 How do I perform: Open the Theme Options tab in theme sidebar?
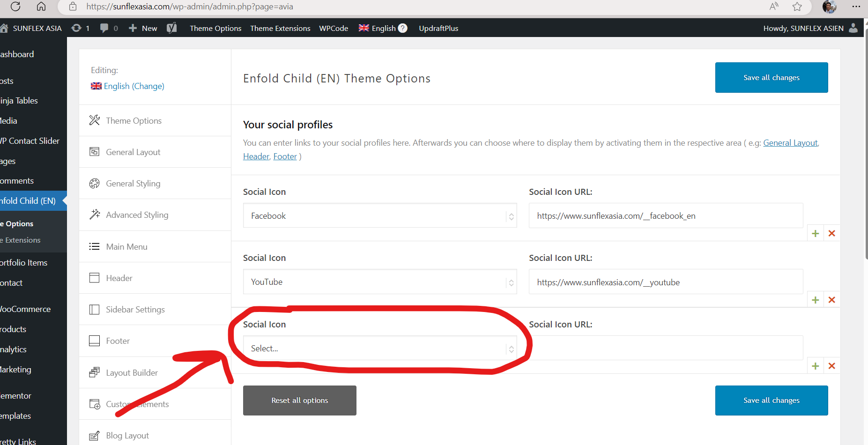pos(155,120)
